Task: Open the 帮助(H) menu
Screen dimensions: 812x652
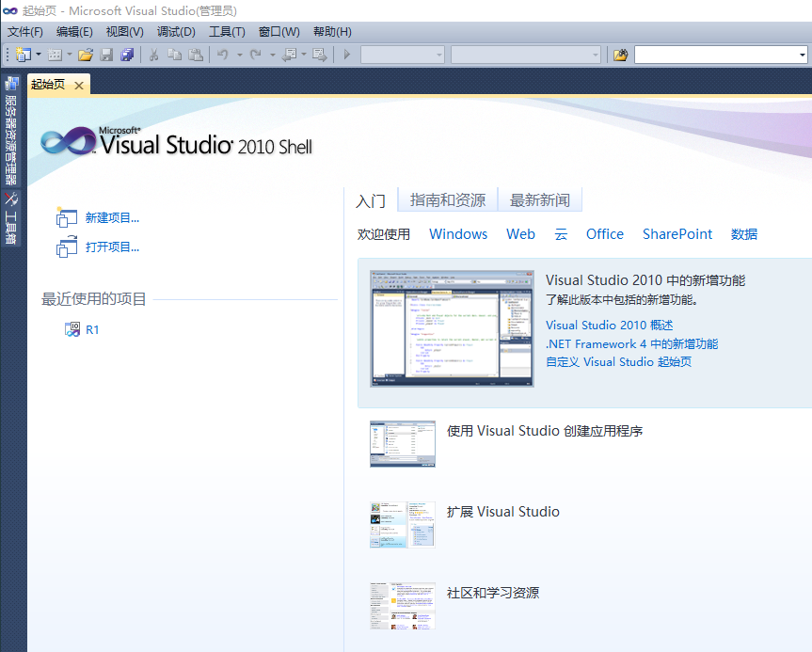Action: 332,32
